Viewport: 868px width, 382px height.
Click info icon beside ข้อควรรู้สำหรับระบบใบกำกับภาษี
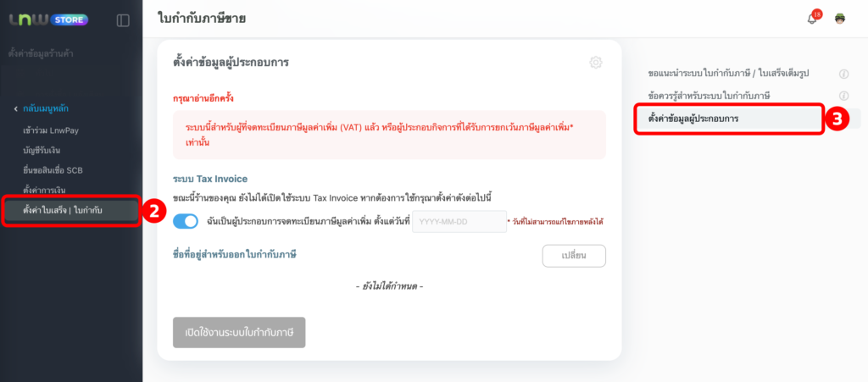843,96
